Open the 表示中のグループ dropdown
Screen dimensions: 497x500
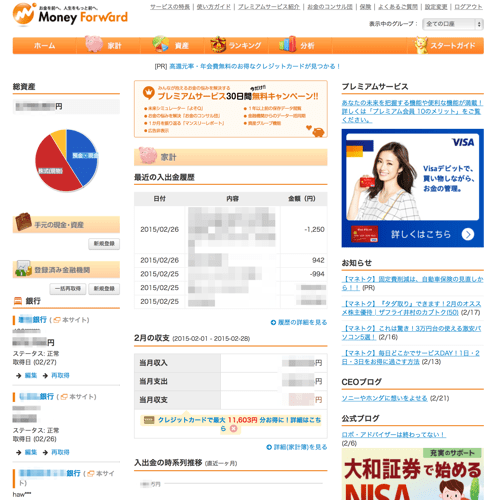click(453, 24)
